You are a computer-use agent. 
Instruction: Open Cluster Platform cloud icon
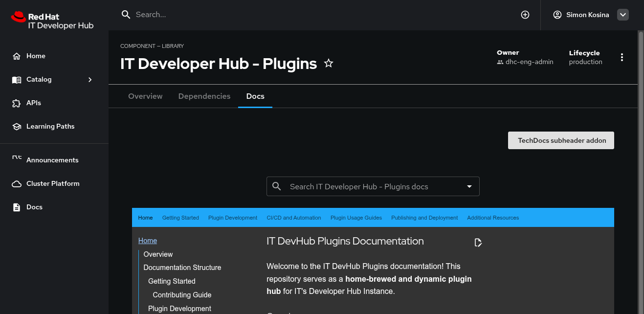coord(17,184)
